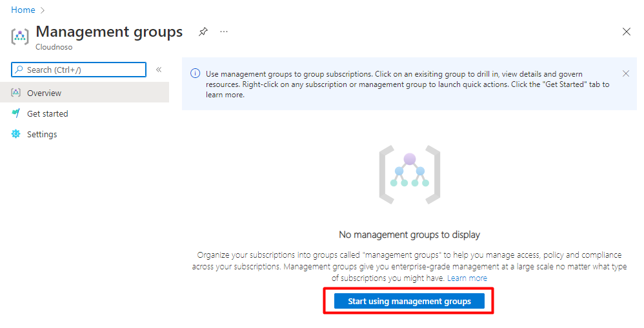Pin the Management groups page
Screen dimensions: 644x328
point(203,32)
